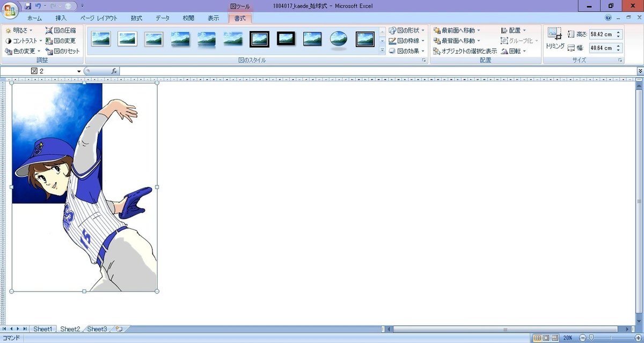Image resolution: width=644 pixels, height=343 pixels.
Task: Apply the second white-framed picture style
Action: 127,39
